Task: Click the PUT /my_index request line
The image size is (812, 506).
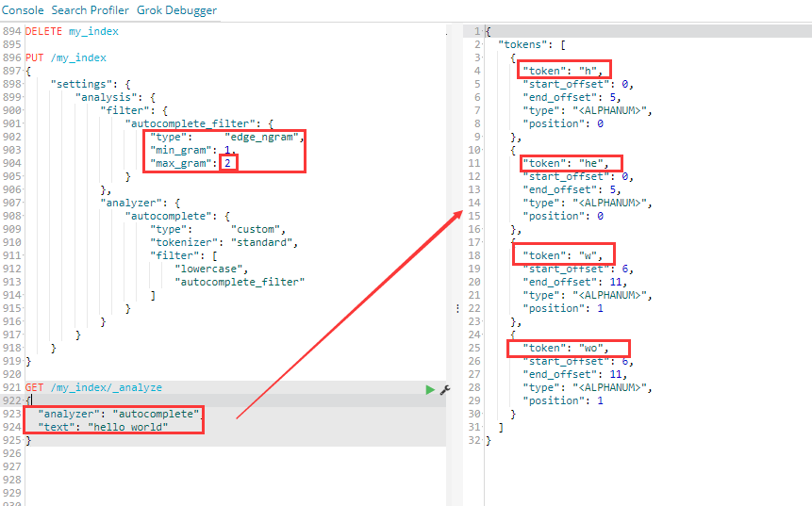Action: pos(66,57)
